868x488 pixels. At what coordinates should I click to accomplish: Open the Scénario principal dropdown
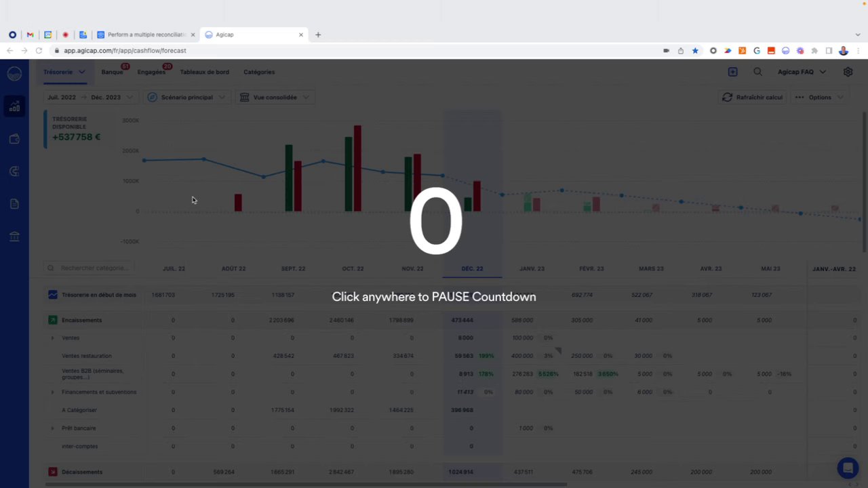click(x=186, y=97)
